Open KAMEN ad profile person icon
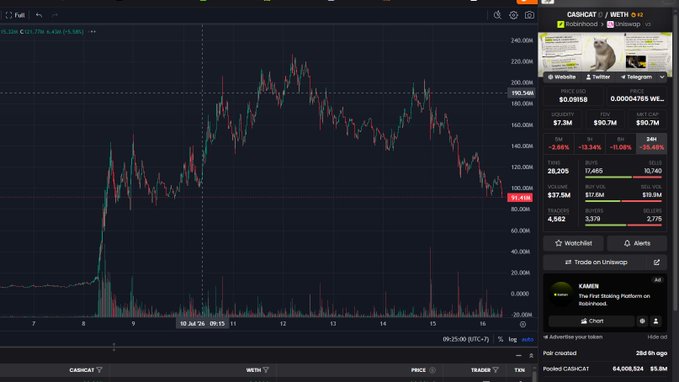This screenshot has width=679, height=382. point(656,321)
